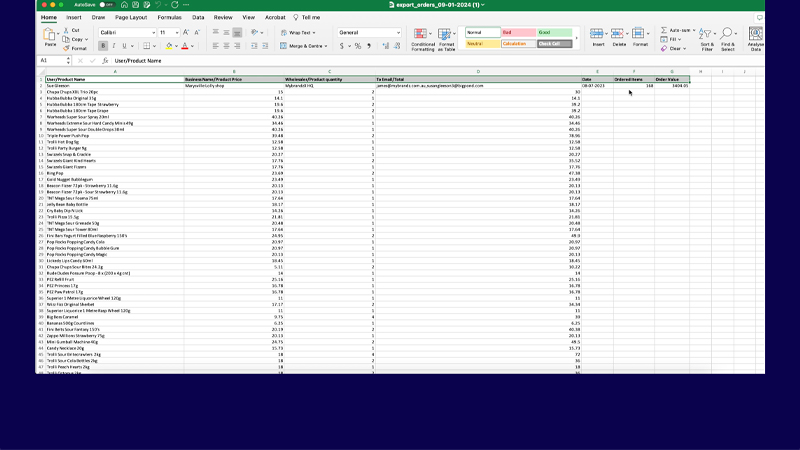
Task: Click the Conditional Formatting icon
Action: [423, 36]
